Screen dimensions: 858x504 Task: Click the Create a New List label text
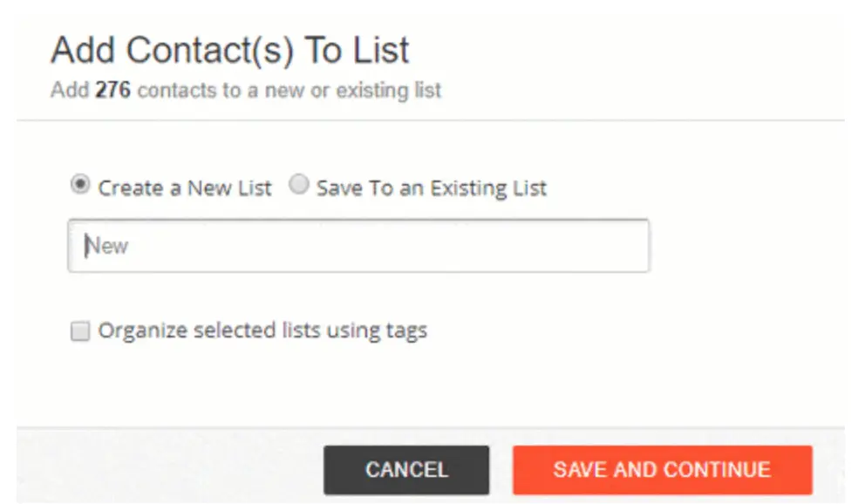pyautogui.click(x=183, y=186)
